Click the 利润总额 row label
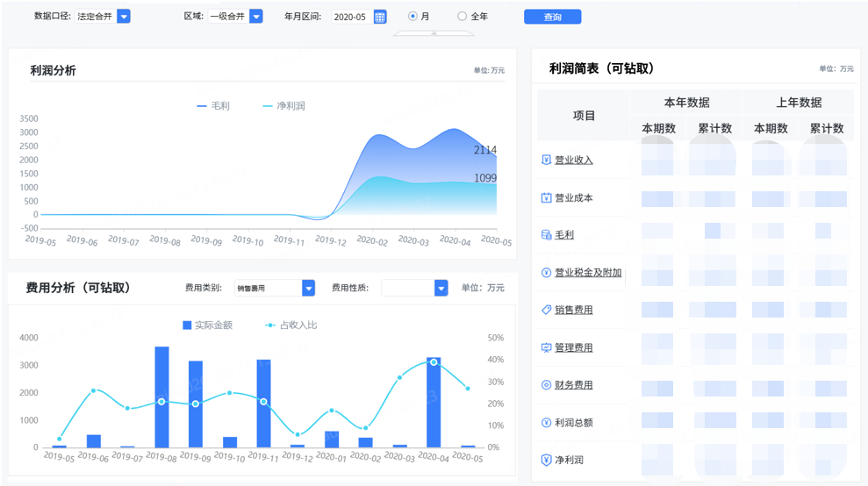868x486 pixels. [573, 422]
